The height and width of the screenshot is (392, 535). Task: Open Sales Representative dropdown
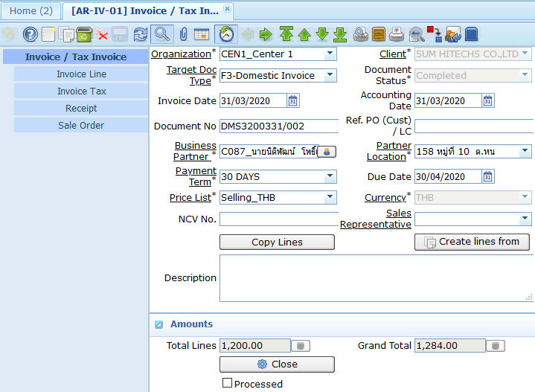pos(525,219)
